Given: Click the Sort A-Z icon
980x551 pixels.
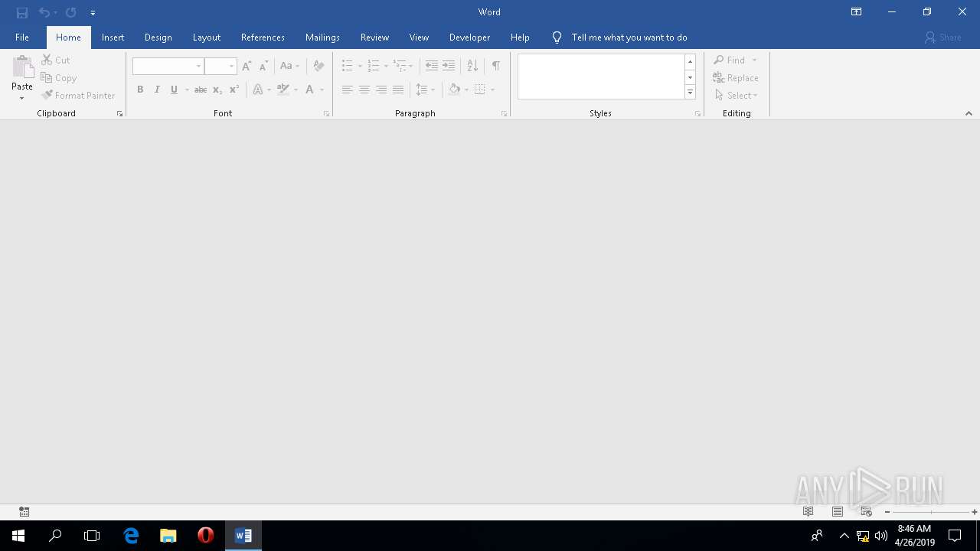Looking at the screenshot, I should pyautogui.click(x=472, y=66).
